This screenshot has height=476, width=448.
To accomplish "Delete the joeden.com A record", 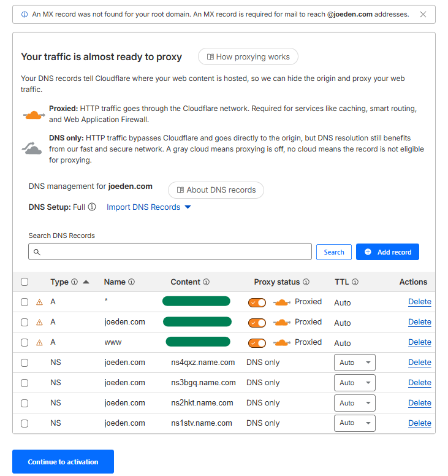I will point(420,322).
